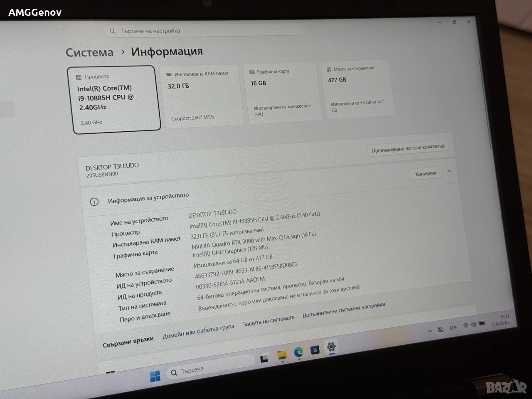The image size is (532, 399).
Task: Click the volume speaker tray icon
Action: click(473, 325)
